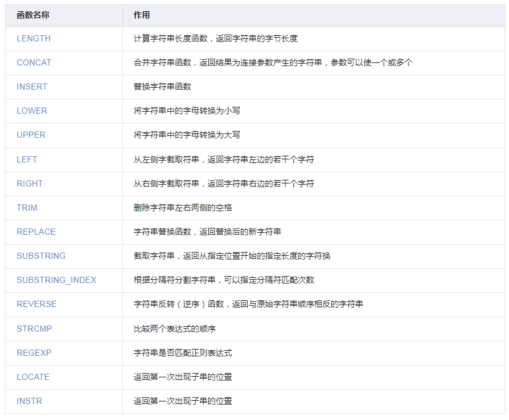Open the UPPER function link

[32, 135]
